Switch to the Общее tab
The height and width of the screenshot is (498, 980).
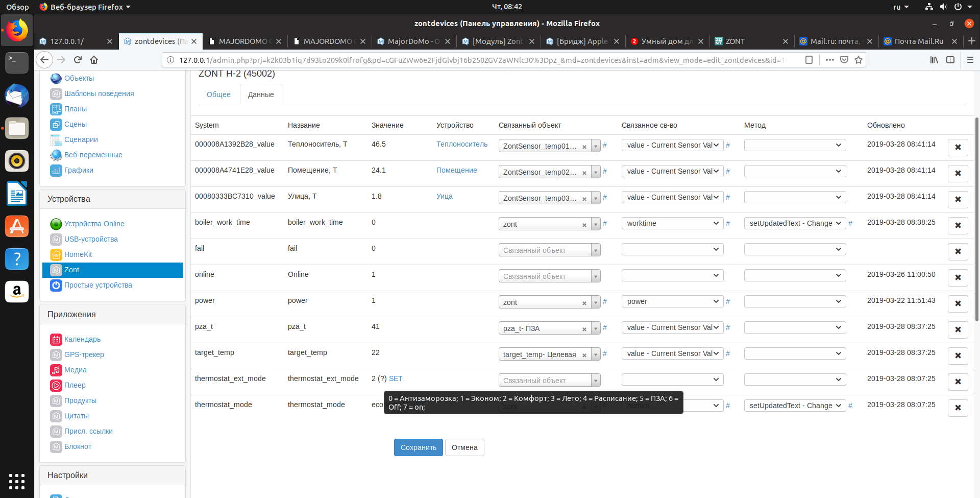pos(218,94)
